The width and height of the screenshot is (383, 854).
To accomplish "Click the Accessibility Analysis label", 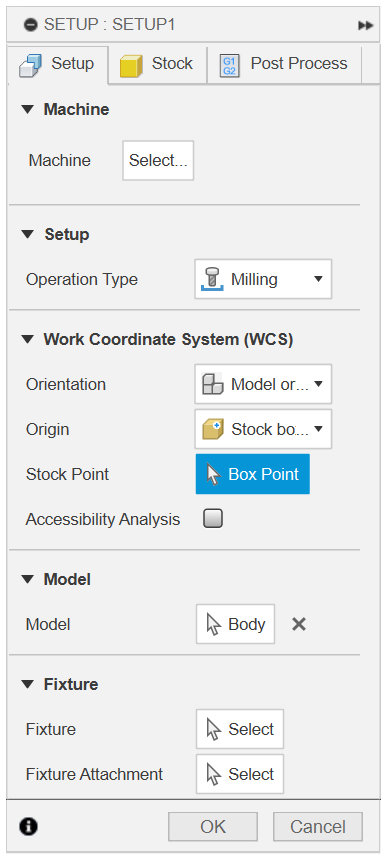I will pos(103,520).
